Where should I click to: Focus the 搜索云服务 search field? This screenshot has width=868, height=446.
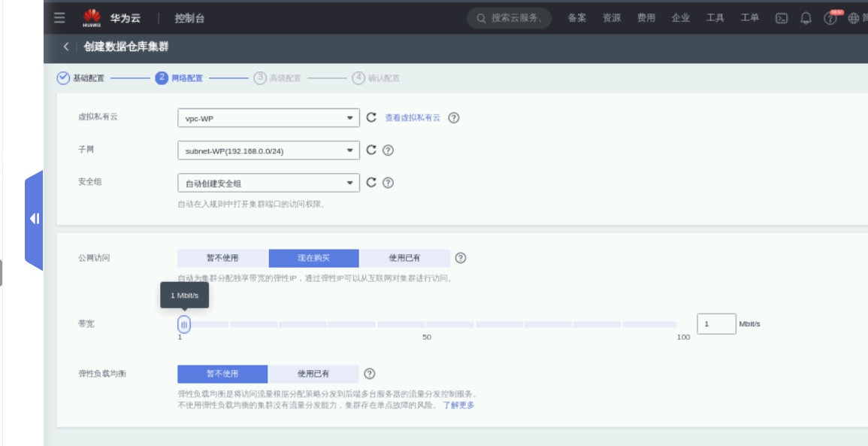point(510,18)
